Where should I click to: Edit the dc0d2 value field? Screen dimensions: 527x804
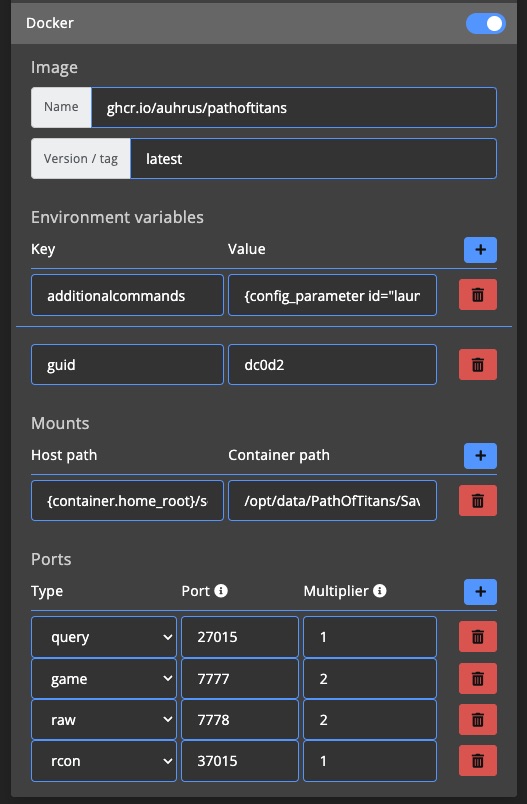click(x=332, y=365)
